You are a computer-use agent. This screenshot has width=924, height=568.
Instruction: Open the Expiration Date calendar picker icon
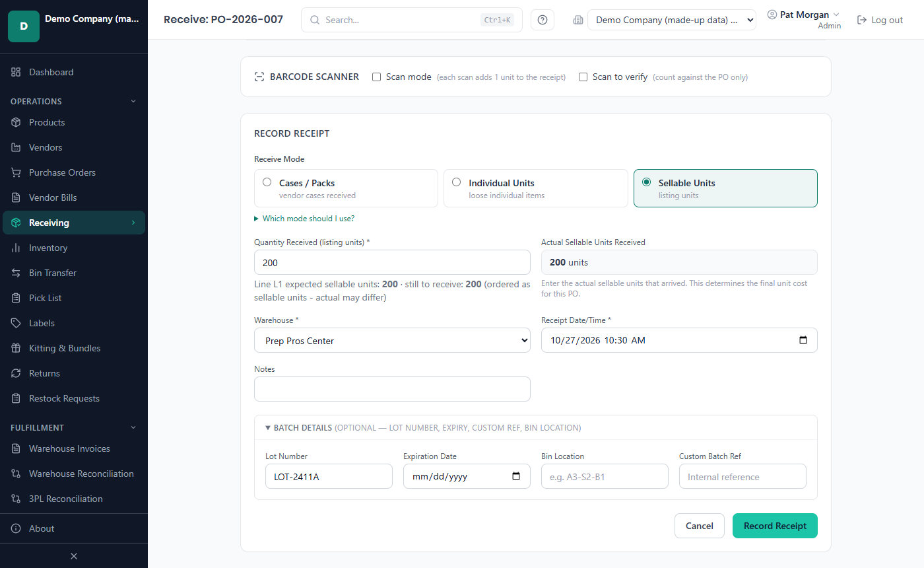[x=516, y=476]
